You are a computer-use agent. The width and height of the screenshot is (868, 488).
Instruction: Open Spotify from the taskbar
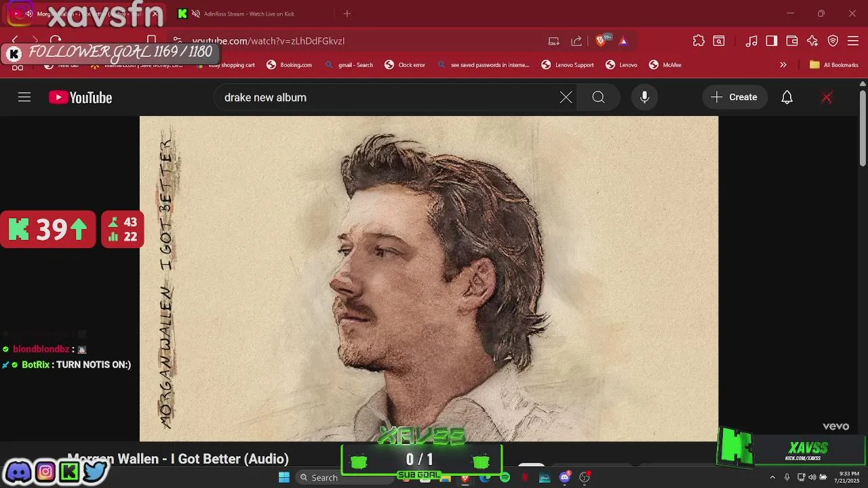click(x=505, y=478)
